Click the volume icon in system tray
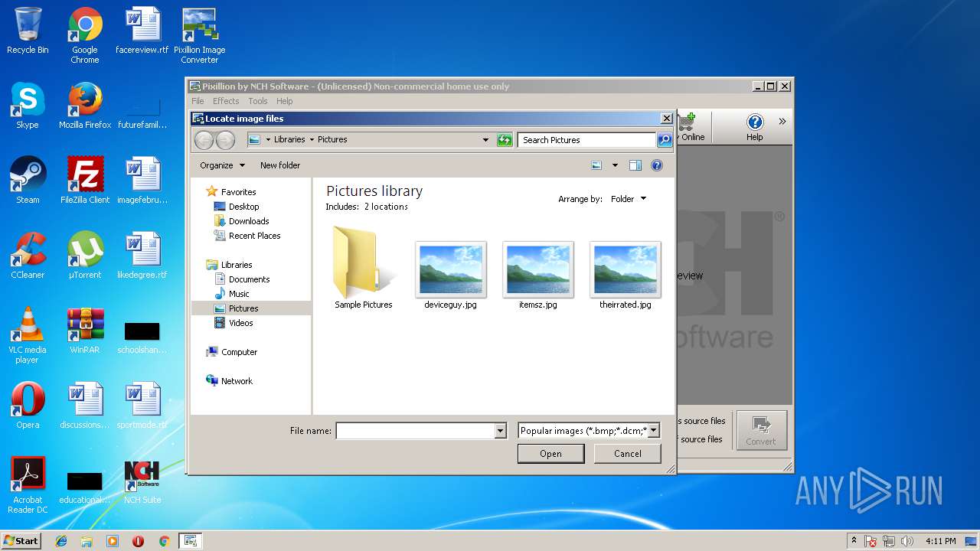 pos(906,541)
